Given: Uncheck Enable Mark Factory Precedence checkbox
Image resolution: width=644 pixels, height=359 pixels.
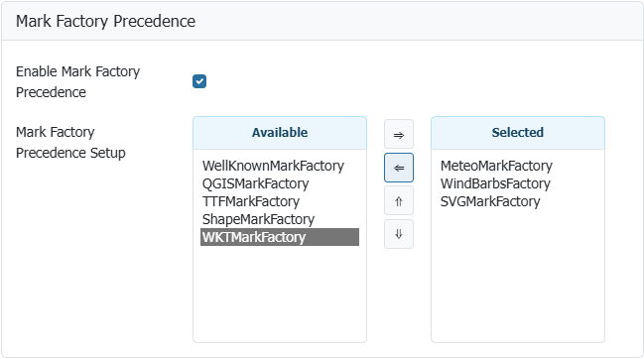Looking at the screenshot, I should point(199,81).
